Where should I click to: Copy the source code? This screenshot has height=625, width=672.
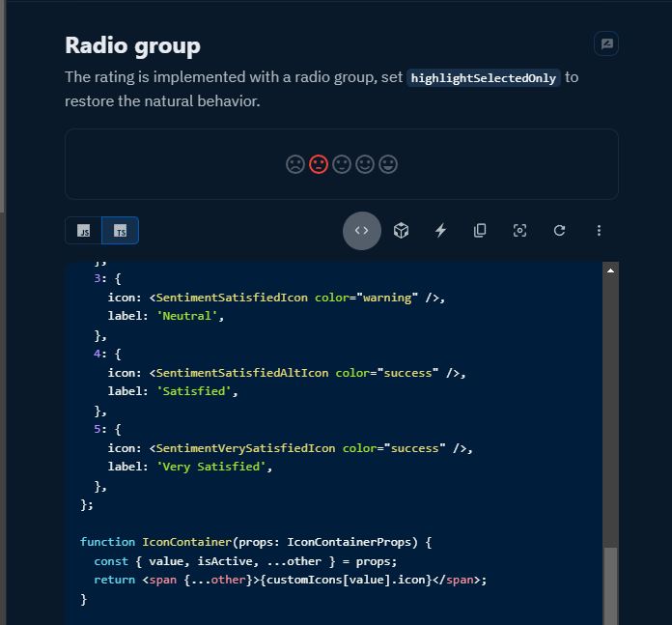pos(480,231)
